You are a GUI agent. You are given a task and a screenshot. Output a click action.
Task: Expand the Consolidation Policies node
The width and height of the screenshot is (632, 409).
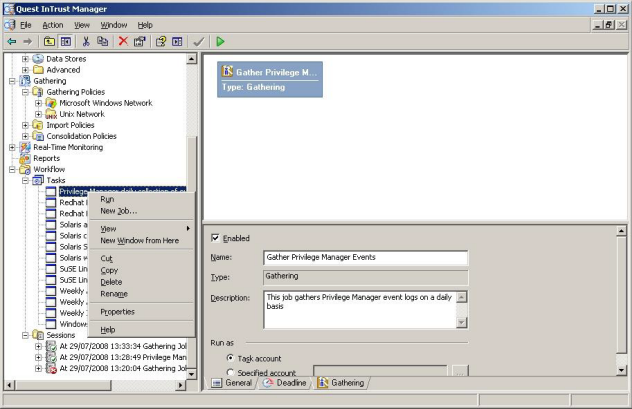(x=25, y=136)
